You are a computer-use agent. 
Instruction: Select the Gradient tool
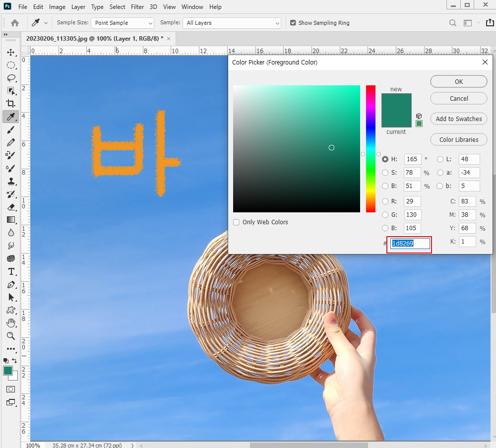tap(11, 220)
